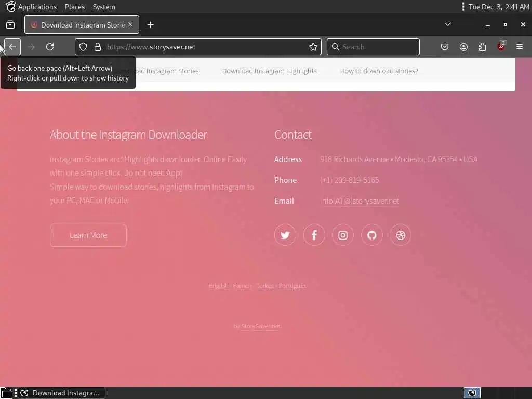Open Download Instagram Stories nav link
The height and width of the screenshot is (399, 532).
coord(167,71)
